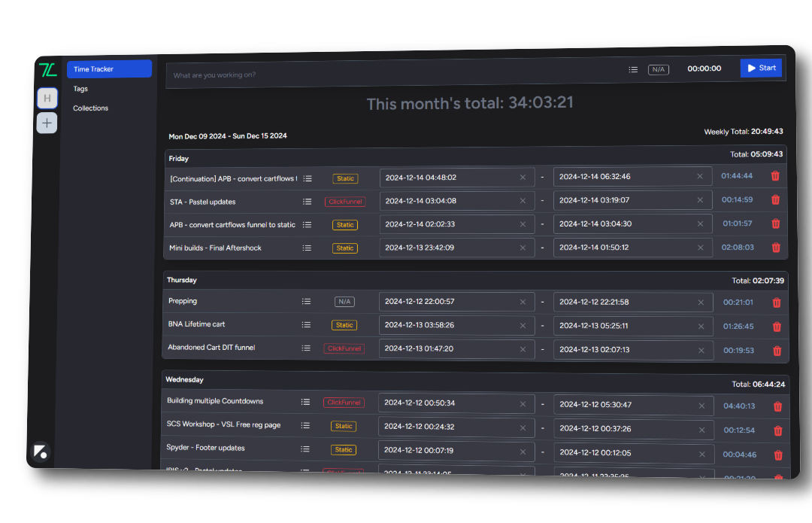Open the Collections menu item
812x523 pixels.
click(91, 108)
